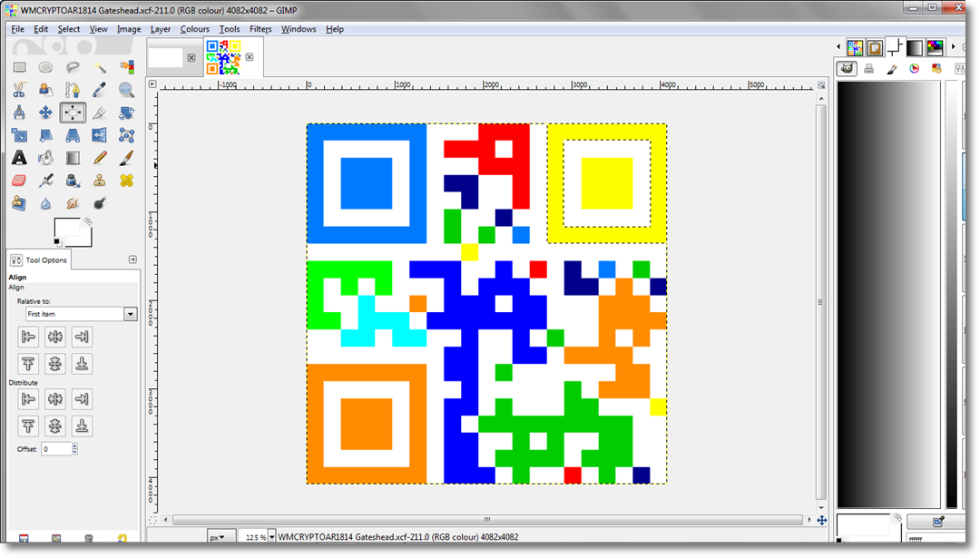Align bottom edge of target

coord(82,364)
